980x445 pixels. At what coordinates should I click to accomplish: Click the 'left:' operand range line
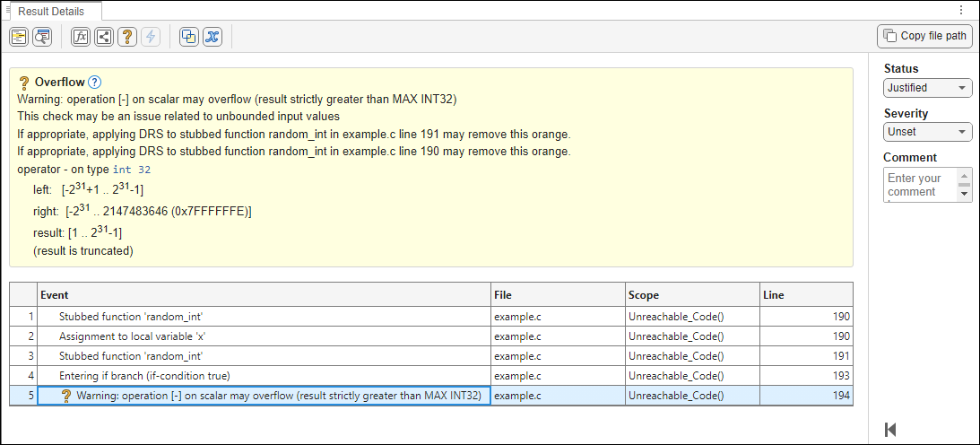88,190
